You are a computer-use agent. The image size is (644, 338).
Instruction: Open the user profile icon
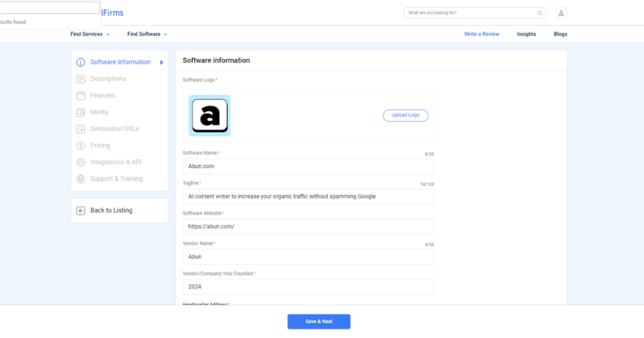pos(561,13)
